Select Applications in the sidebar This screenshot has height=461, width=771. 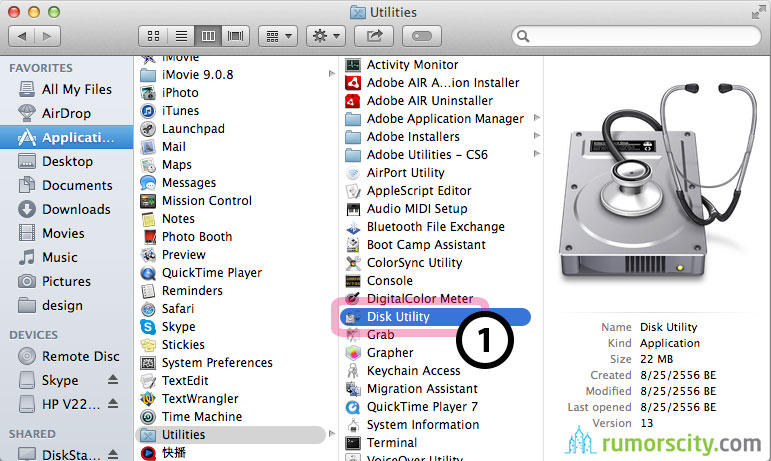coord(66,137)
